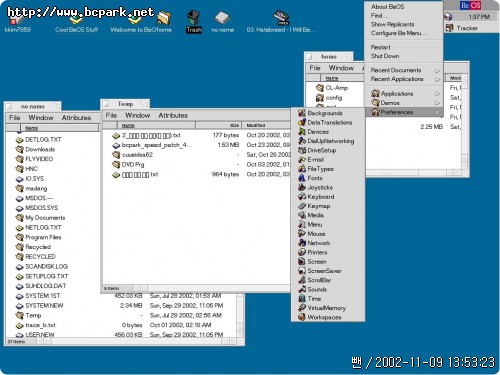Open the FileTypes preference
Screen dimensions: 500x375
[328, 169]
